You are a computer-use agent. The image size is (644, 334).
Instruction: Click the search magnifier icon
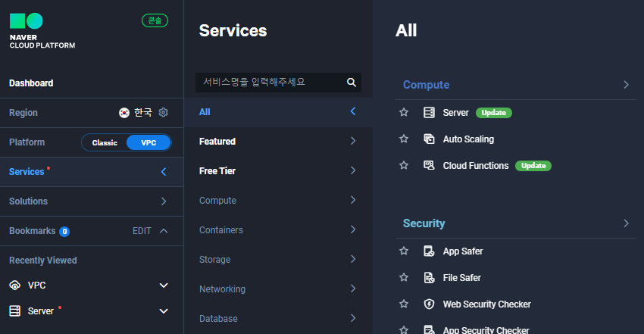(x=351, y=82)
